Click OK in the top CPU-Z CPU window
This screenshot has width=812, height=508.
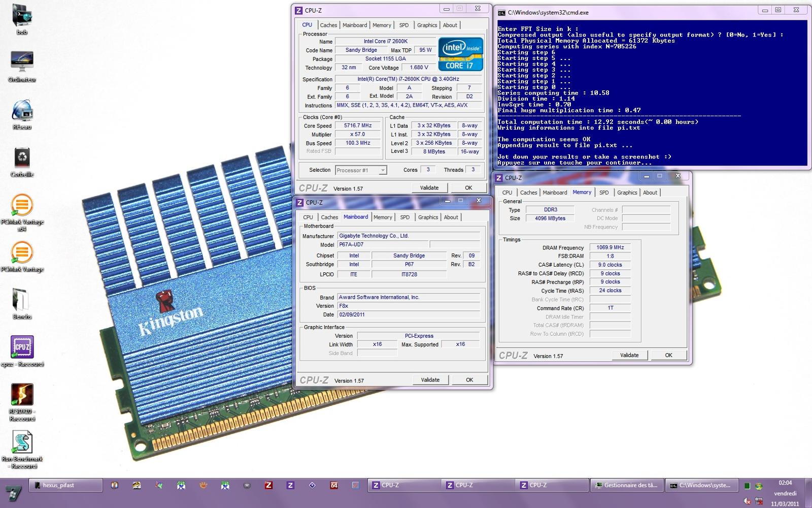[x=468, y=188]
